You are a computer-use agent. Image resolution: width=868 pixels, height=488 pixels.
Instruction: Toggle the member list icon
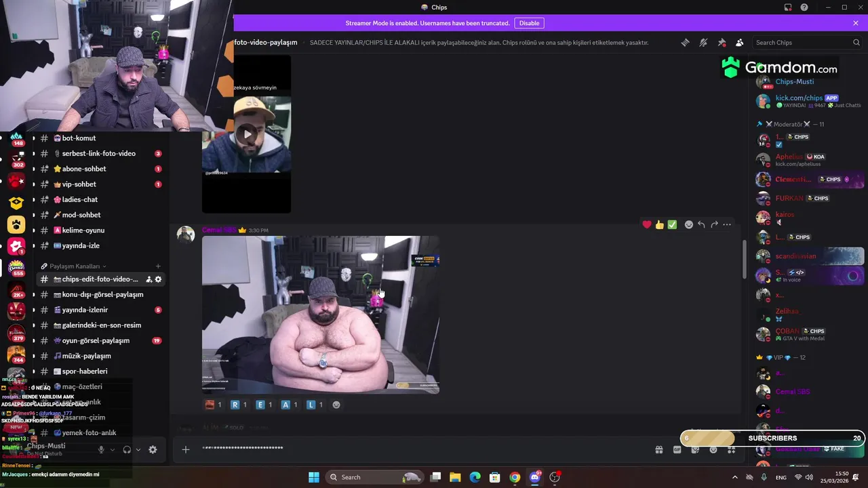(x=740, y=42)
